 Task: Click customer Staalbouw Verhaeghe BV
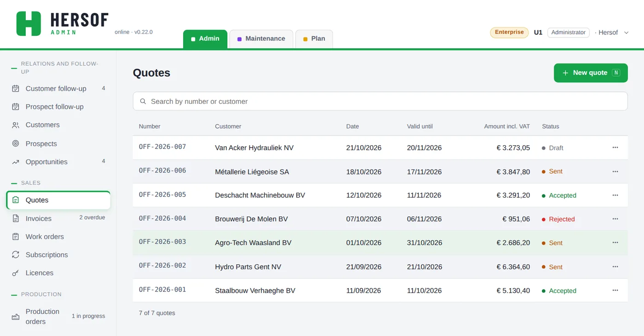coord(255,290)
